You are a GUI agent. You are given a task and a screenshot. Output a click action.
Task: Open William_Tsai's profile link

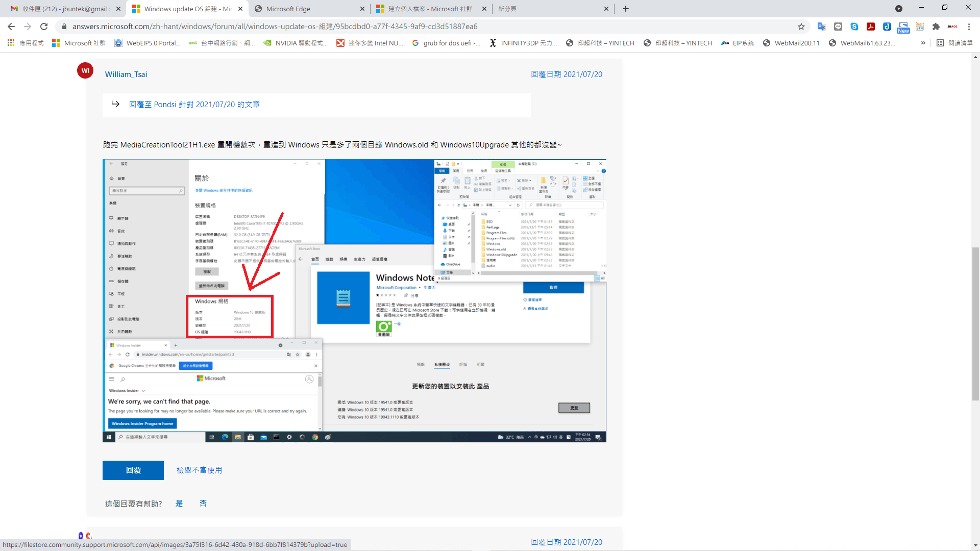(126, 74)
